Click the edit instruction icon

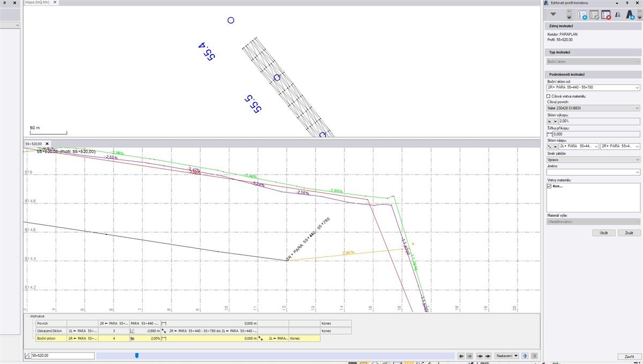[x=594, y=15]
